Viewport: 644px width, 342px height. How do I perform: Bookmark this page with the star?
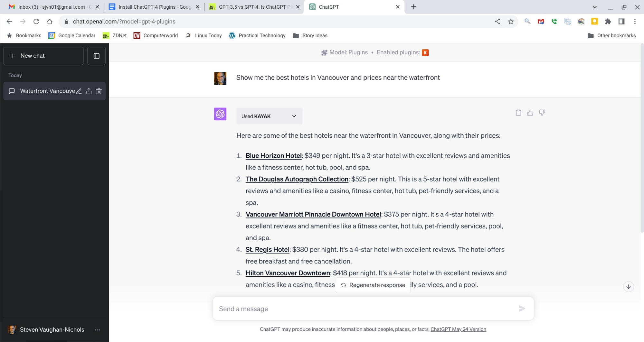coord(511,22)
